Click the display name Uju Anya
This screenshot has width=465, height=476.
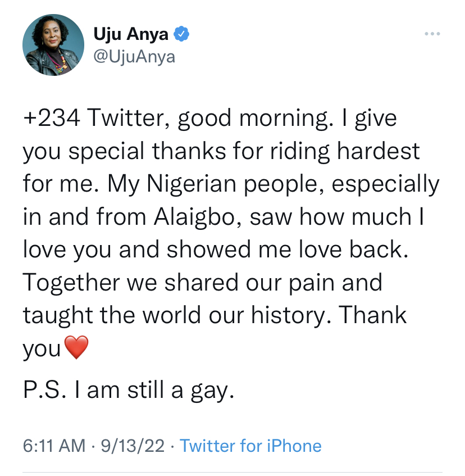point(131,34)
